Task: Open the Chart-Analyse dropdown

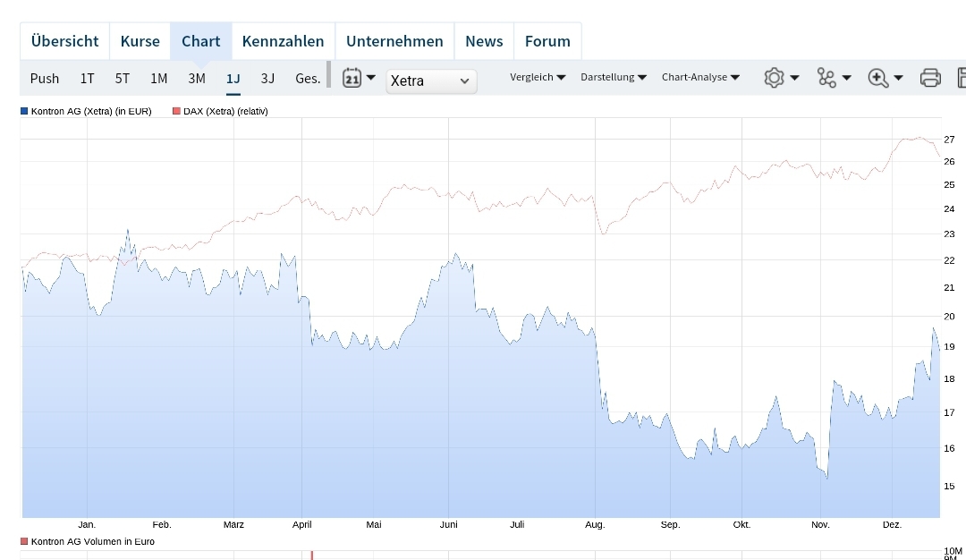Action: click(700, 77)
